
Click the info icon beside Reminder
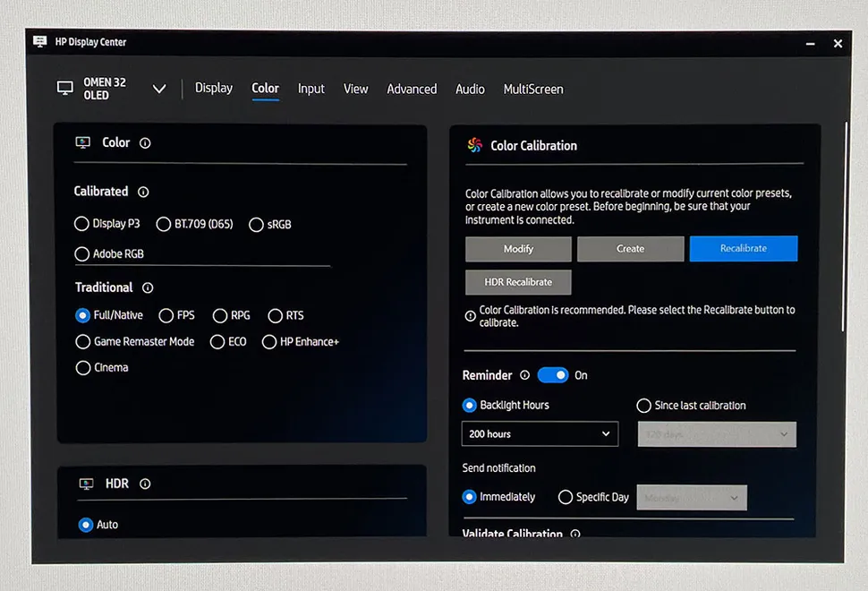coord(524,376)
